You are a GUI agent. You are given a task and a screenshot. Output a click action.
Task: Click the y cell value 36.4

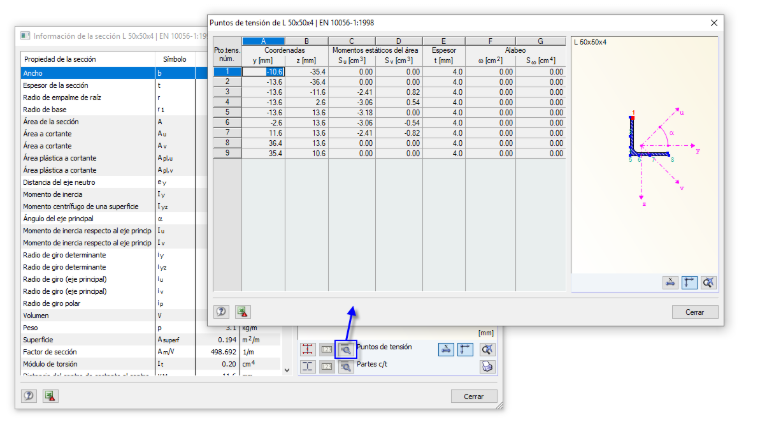click(x=263, y=143)
